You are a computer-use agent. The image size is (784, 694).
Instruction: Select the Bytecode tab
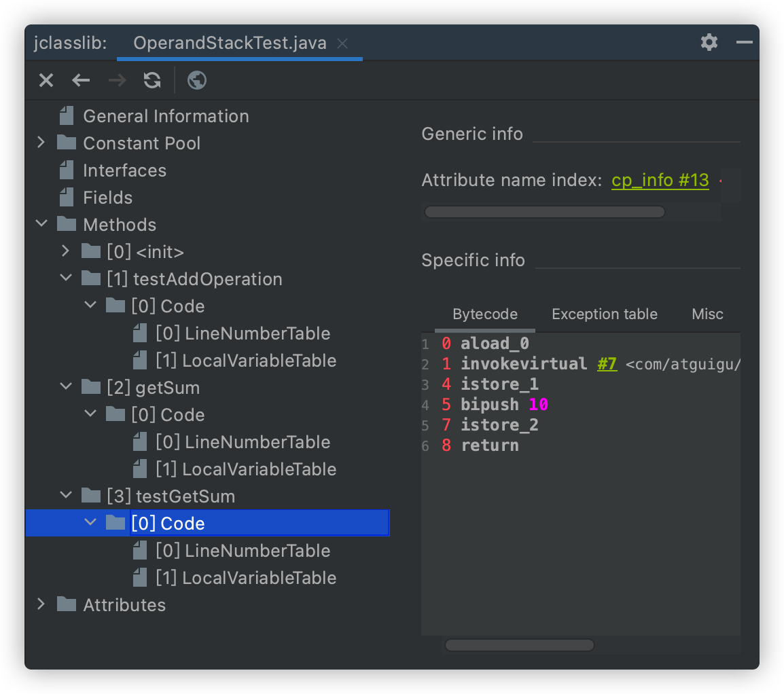coord(485,314)
